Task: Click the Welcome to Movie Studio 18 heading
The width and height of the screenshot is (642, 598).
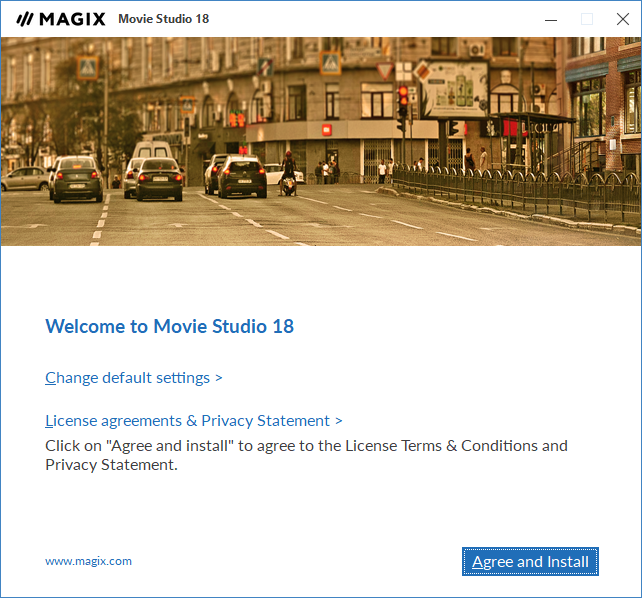Action: coord(170,326)
